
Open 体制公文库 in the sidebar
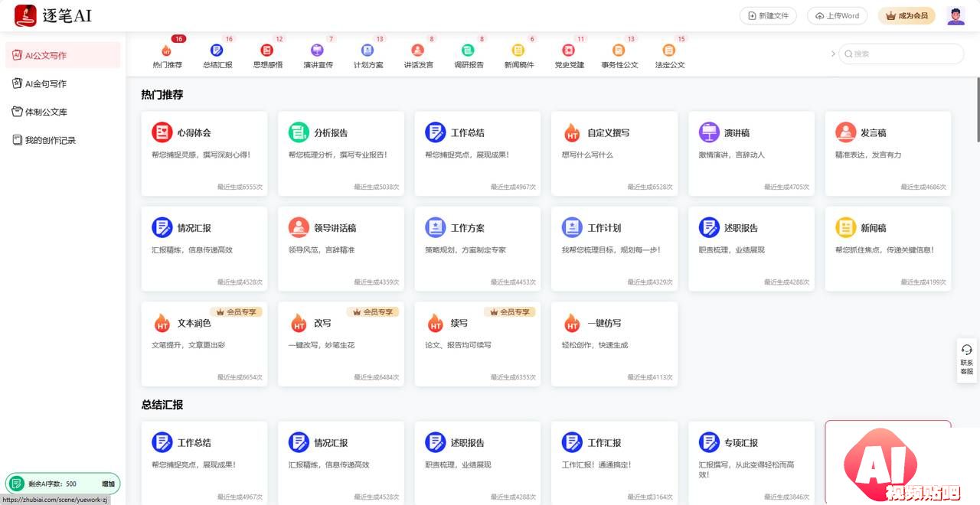tap(46, 112)
